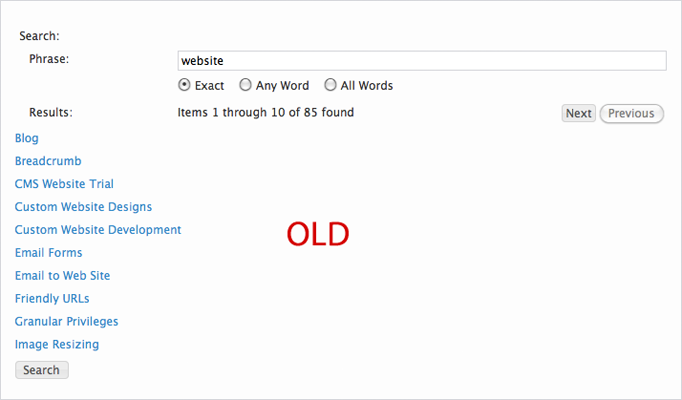Click the red OLD label
The width and height of the screenshot is (682, 400).
[x=317, y=234]
